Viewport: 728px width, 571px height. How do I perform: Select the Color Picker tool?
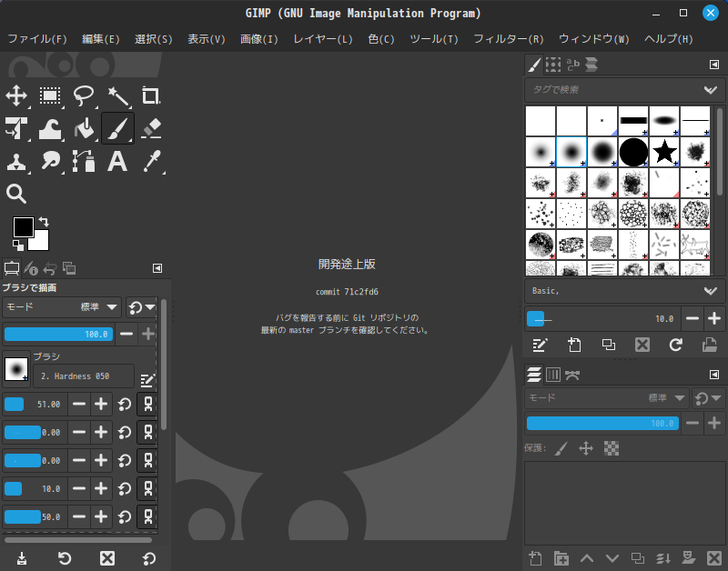pyautogui.click(x=151, y=162)
